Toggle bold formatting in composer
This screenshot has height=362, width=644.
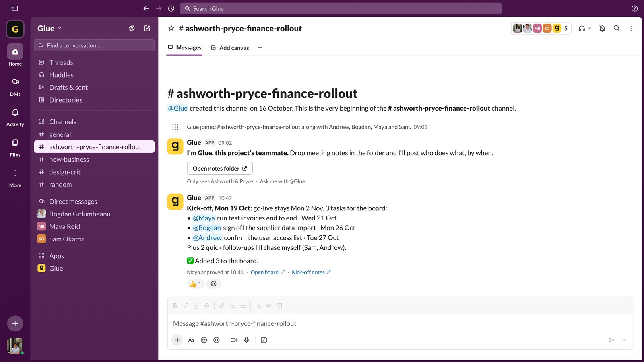click(175, 306)
